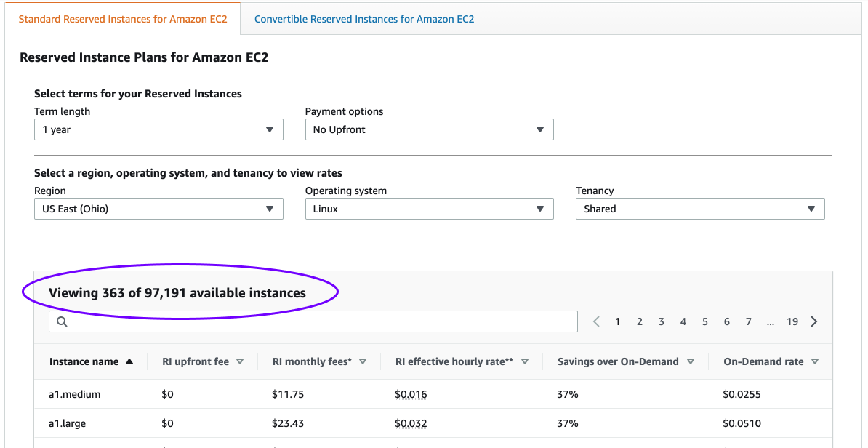Open the Term length dropdown
The image size is (868, 448).
158,129
